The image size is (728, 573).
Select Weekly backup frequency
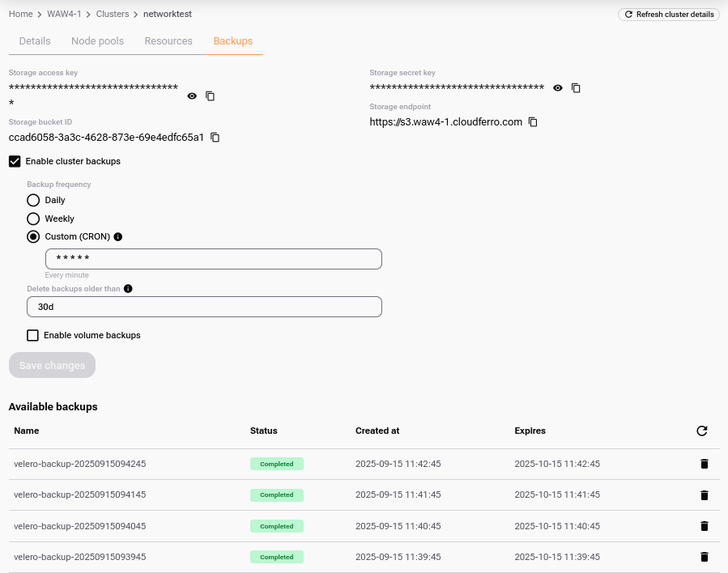pos(33,219)
